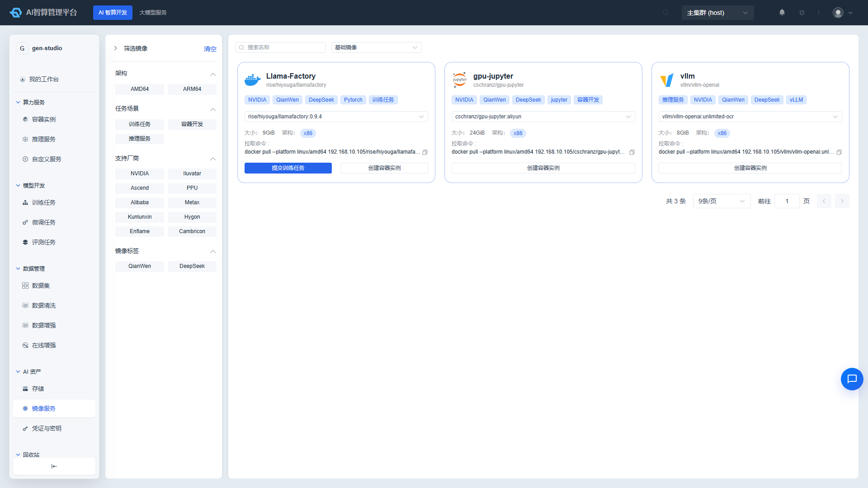
Task: Open 数据集 in sidebar
Action: point(54,286)
